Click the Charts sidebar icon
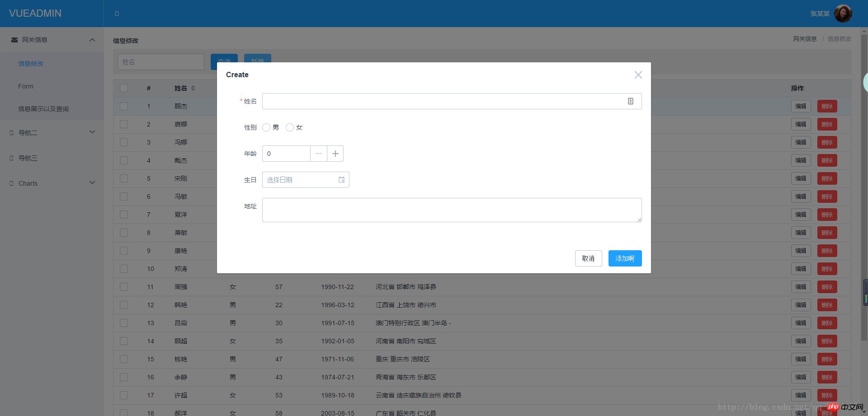Viewport: 868px width, 416px height. [x=11, y=183]
